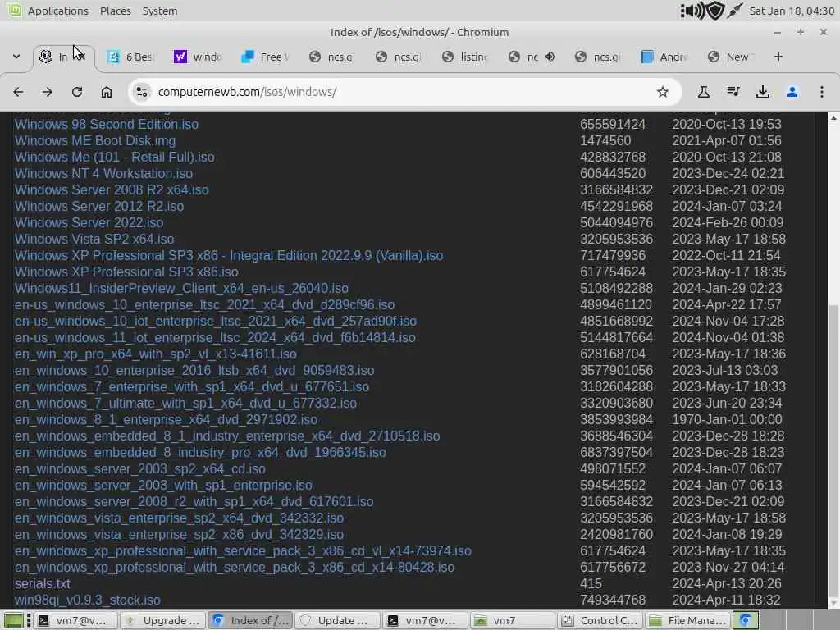Open en-us_windows_11_iot_enterprise_ltsc_2024 iso link
The image size is (840, 630).
tap(215, 337)
